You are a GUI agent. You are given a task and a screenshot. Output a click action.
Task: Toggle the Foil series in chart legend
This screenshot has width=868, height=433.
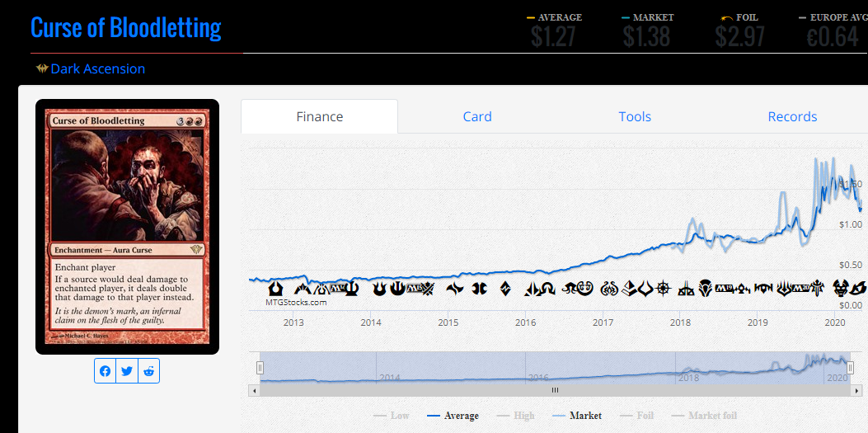coord(636,416)
